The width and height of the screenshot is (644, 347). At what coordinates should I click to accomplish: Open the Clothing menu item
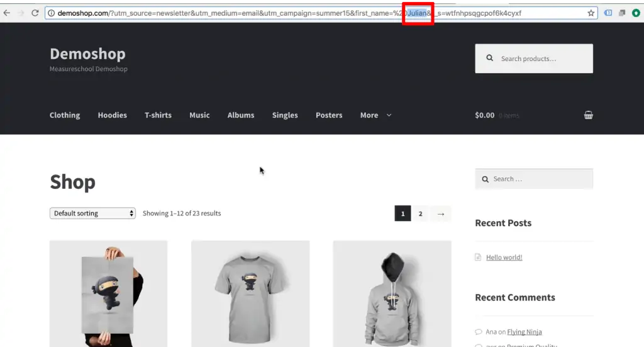point(65,115)
